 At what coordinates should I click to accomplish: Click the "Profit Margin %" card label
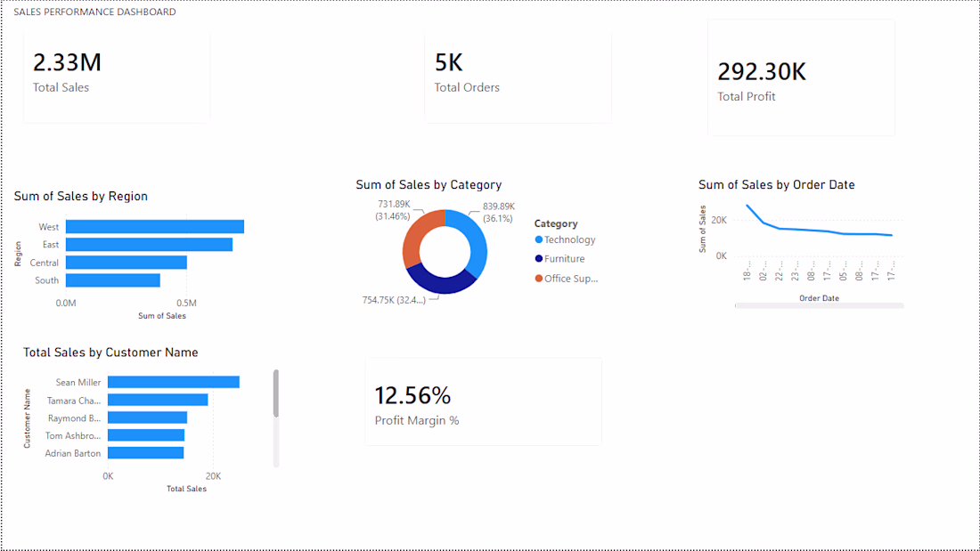pyautogui.click(x=417, y=420)
